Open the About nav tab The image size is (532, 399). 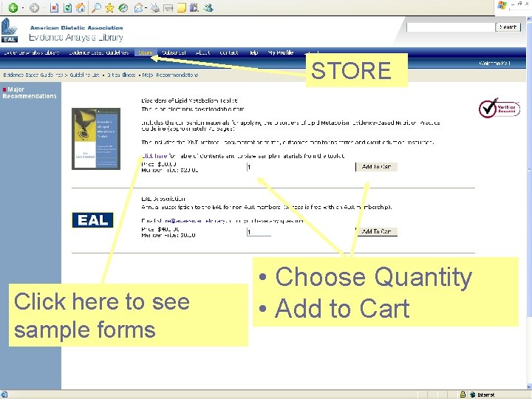pos(202,52)
